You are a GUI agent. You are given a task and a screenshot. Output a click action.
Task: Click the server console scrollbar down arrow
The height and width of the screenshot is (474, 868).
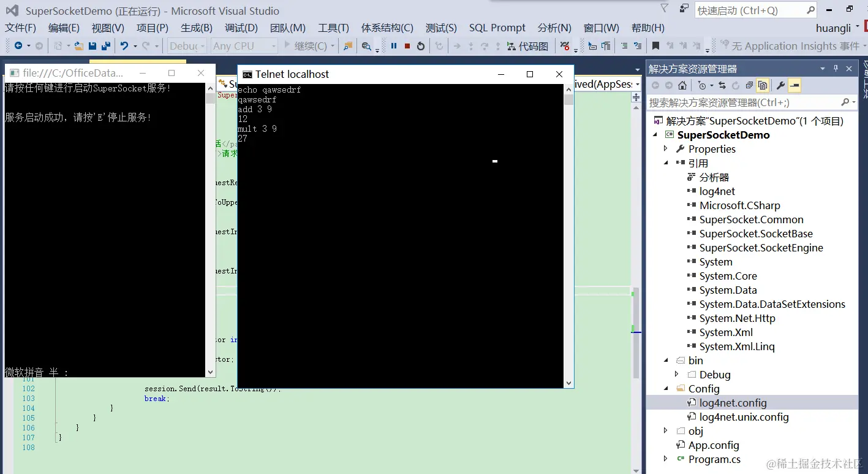click(210, 372)
